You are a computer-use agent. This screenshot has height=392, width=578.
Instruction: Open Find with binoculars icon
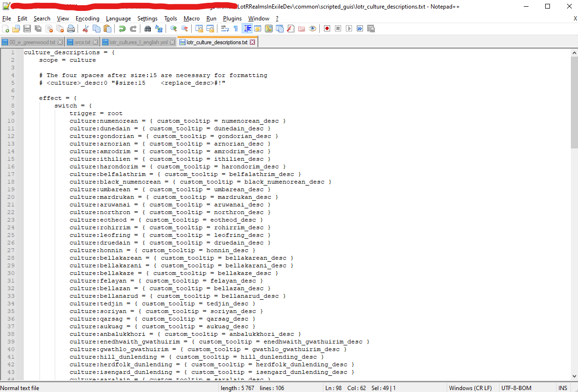pos(147,29)
